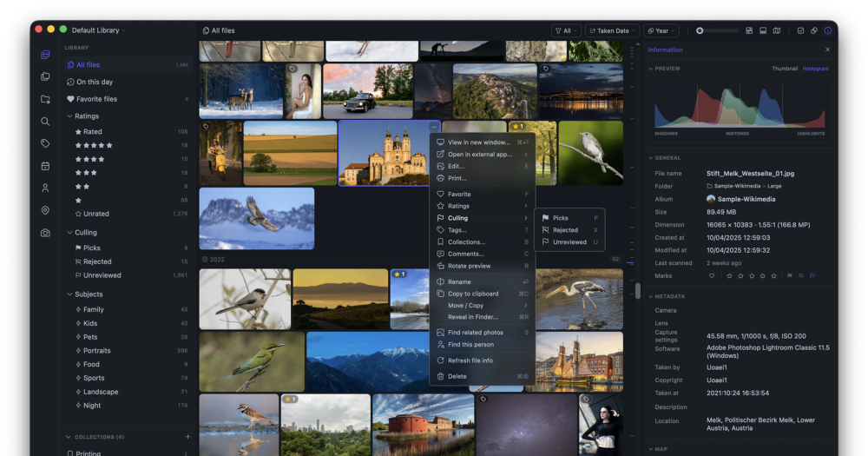Open the Search magnifier icon in the left rail

45,122
